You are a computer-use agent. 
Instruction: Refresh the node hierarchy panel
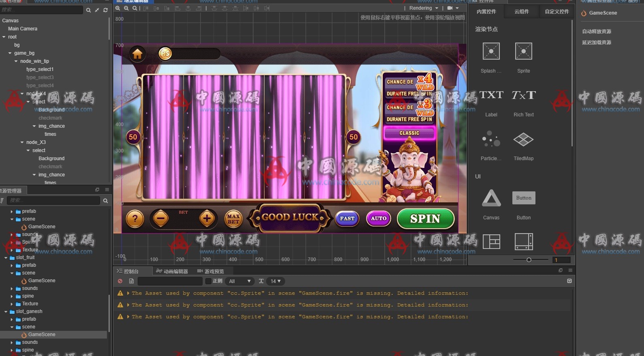(106, 10)
